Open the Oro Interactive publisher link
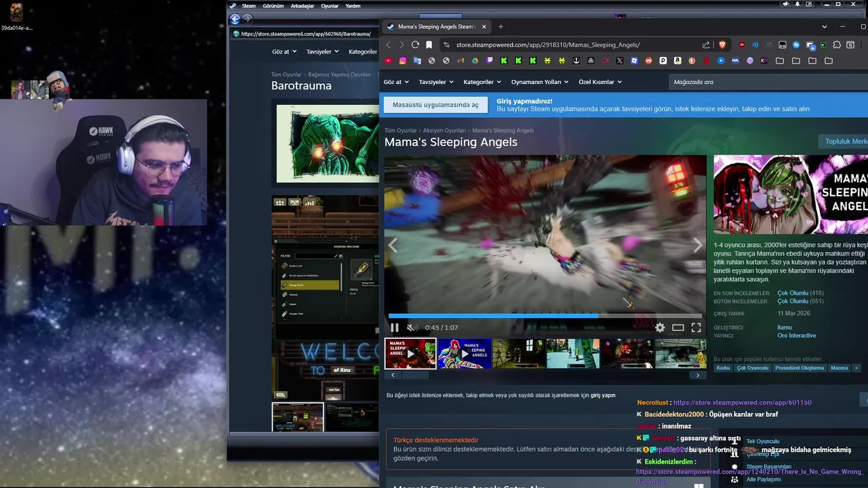The height and width of the screenshot is (488, 868). [x=796, y=335]
